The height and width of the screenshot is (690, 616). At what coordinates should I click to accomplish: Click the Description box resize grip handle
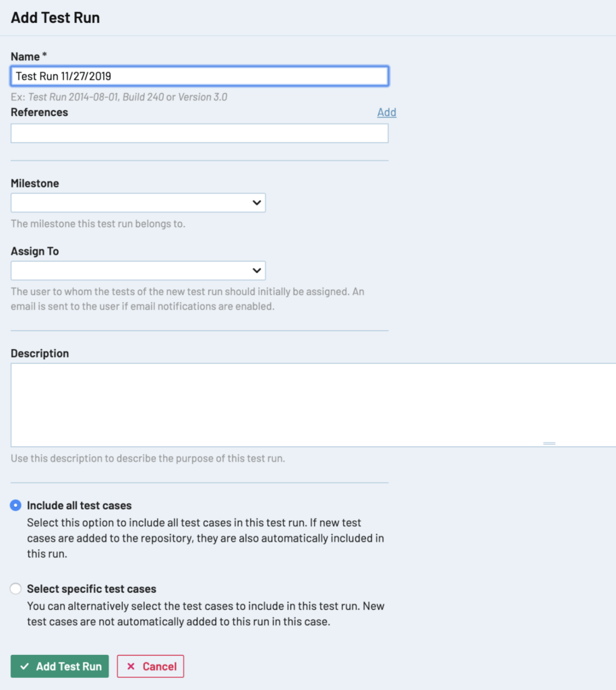point(549,443)
